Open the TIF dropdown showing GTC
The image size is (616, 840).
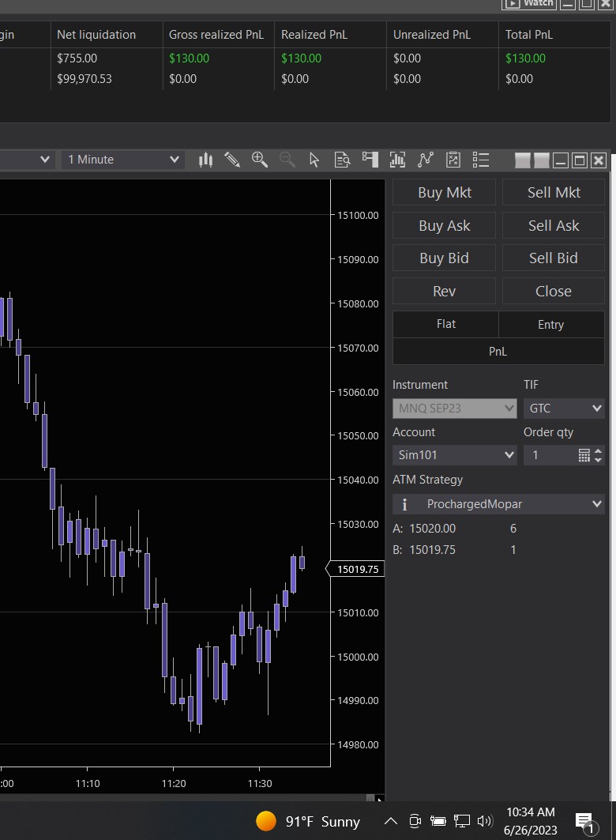point(564,409)
